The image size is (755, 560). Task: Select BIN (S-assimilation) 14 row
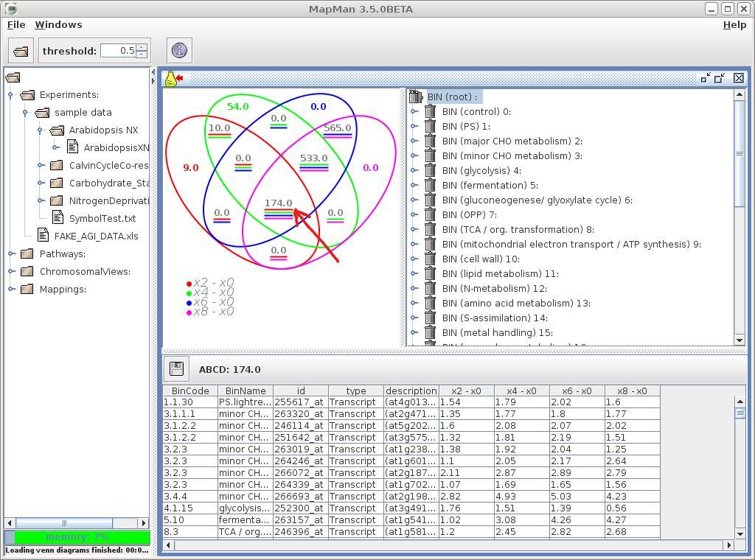click(495, 318)
